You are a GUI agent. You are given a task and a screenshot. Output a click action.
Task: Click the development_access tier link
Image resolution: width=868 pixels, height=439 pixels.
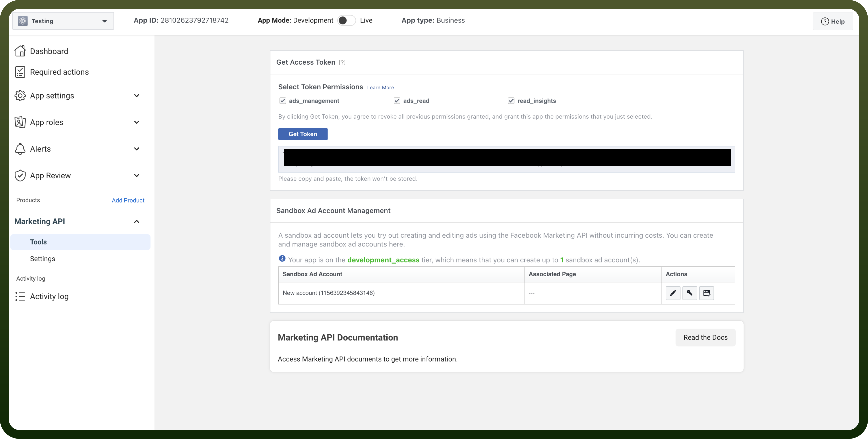click(383, 260)
